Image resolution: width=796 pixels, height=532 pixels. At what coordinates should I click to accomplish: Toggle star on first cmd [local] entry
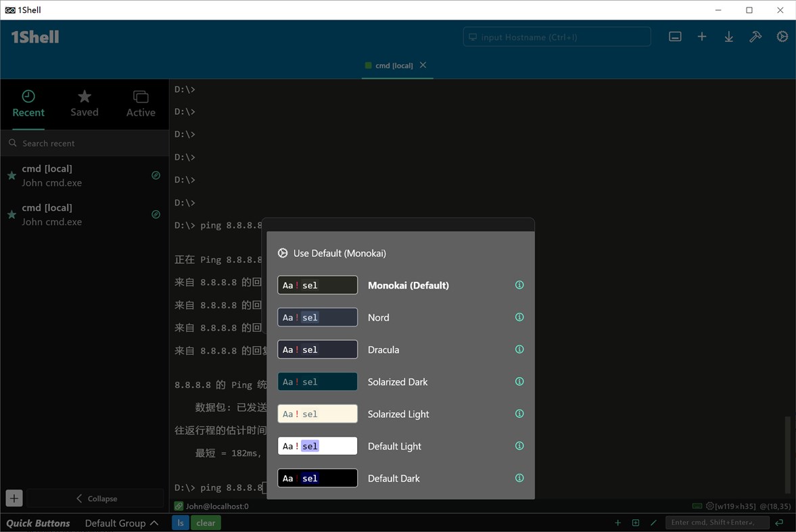coord(11,176)
